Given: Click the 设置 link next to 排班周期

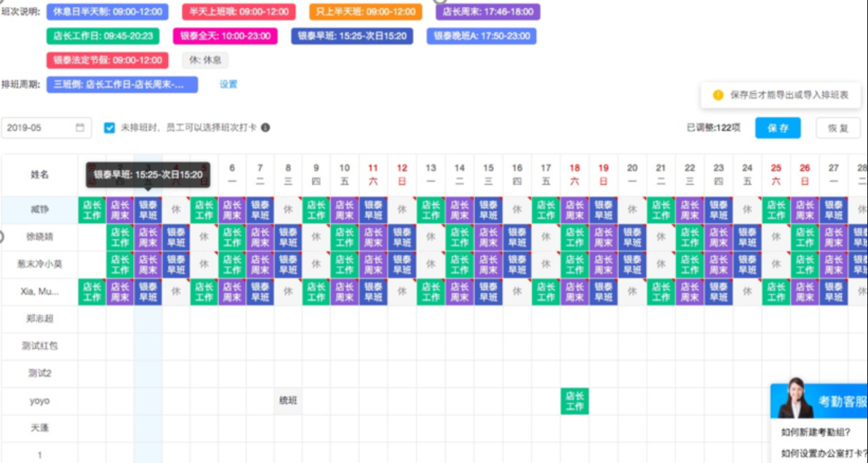Looking at the screenshot, I should click(228, 85).
